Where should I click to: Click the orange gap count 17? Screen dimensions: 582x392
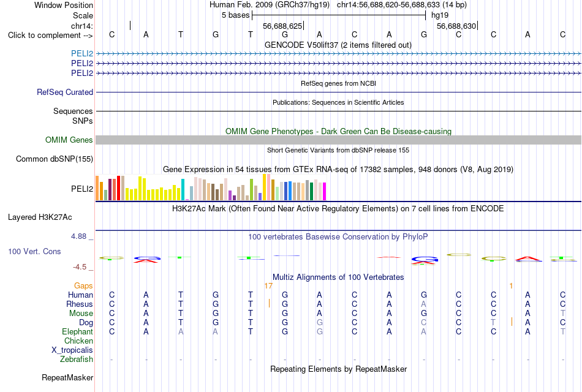[x=268, y=286]
